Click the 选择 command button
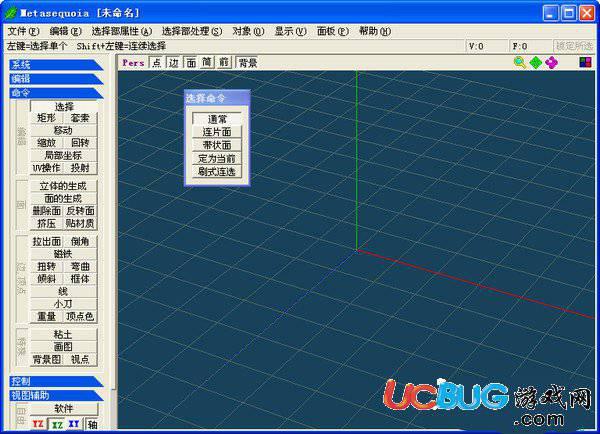The width and height of the screenshot is (600, 434). [x=64, y=106]
